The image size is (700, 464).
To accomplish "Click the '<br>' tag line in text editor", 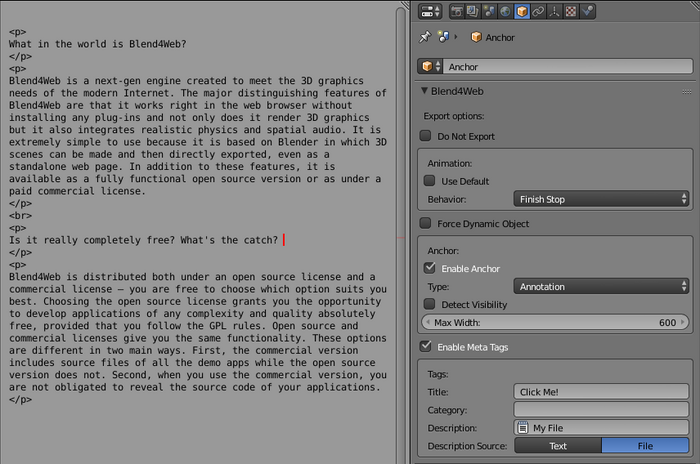I will click(x=20, y=216).
